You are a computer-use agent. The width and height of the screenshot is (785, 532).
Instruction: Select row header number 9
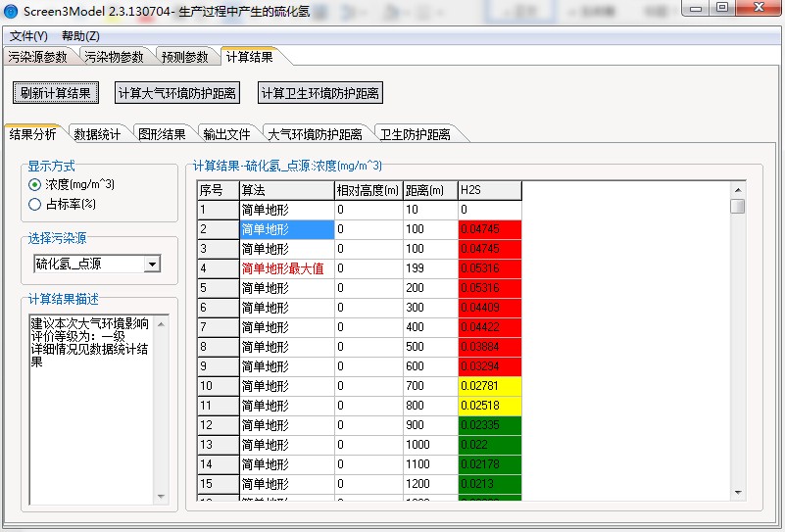[x=219, y=366]
